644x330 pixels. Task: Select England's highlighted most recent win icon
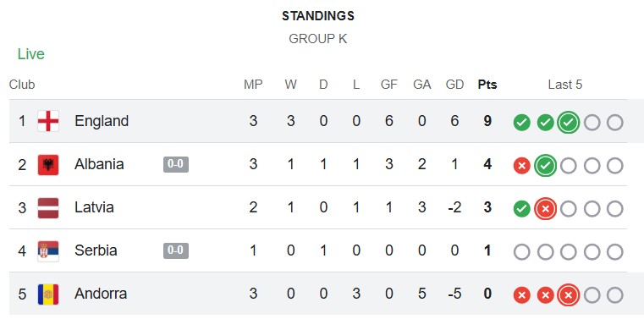(x=569, y=123)
